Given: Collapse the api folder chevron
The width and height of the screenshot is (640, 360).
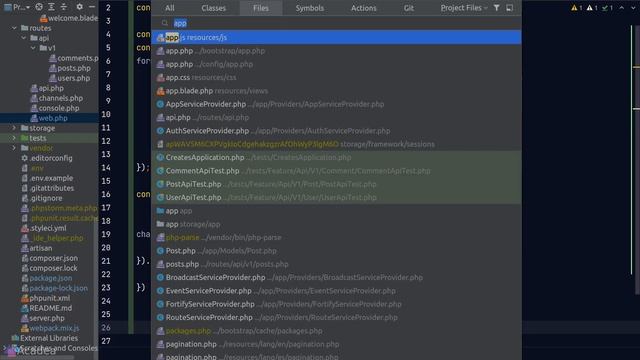Looking at the screenshot, I should [24, 38].
